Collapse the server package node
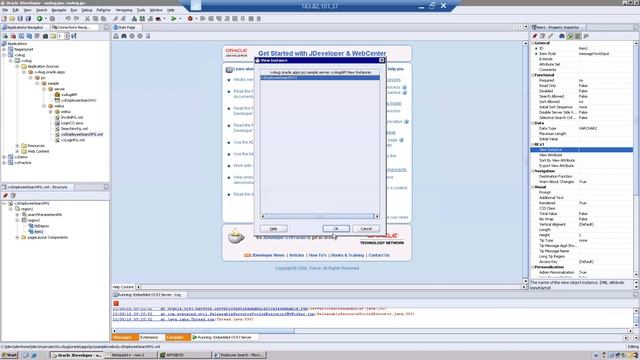The width and height of the screenshot is (640, 360). coord(44,89)
